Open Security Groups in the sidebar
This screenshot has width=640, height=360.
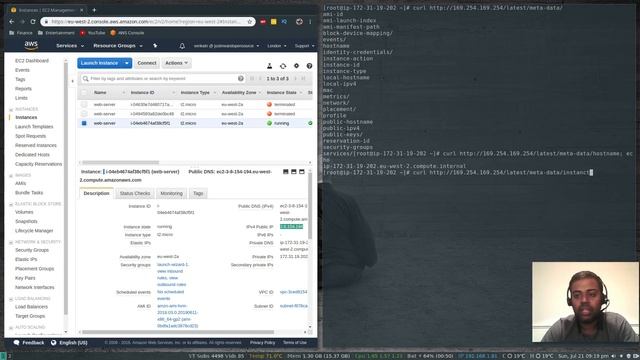click(32, 250)
